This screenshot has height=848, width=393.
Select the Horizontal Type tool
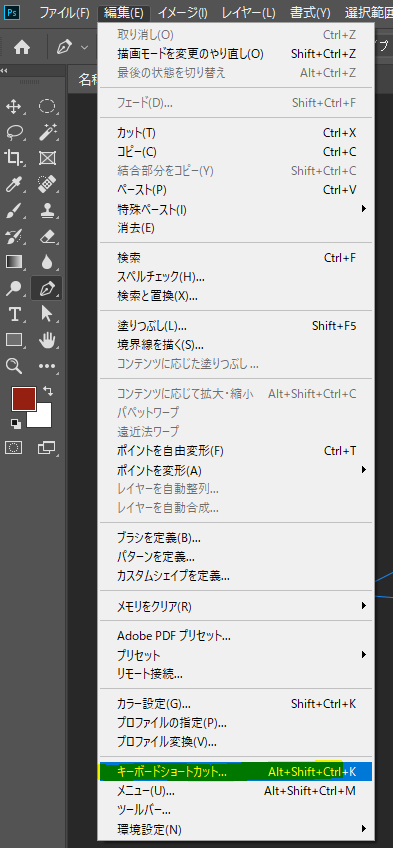(x=14, y=314)
